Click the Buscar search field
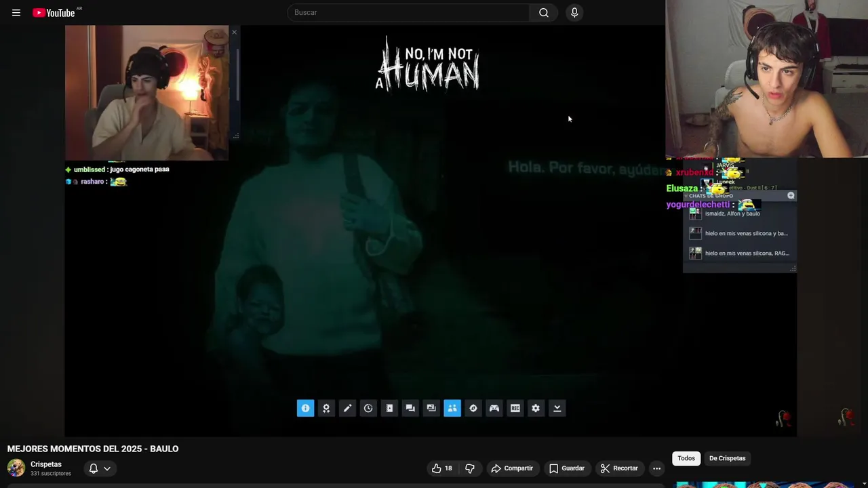 409,12
